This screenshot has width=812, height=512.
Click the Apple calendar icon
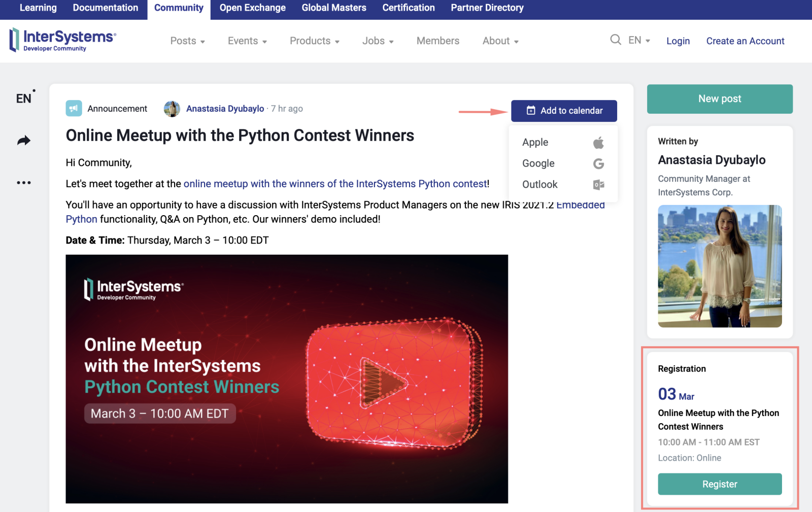[x=598, y=143]
